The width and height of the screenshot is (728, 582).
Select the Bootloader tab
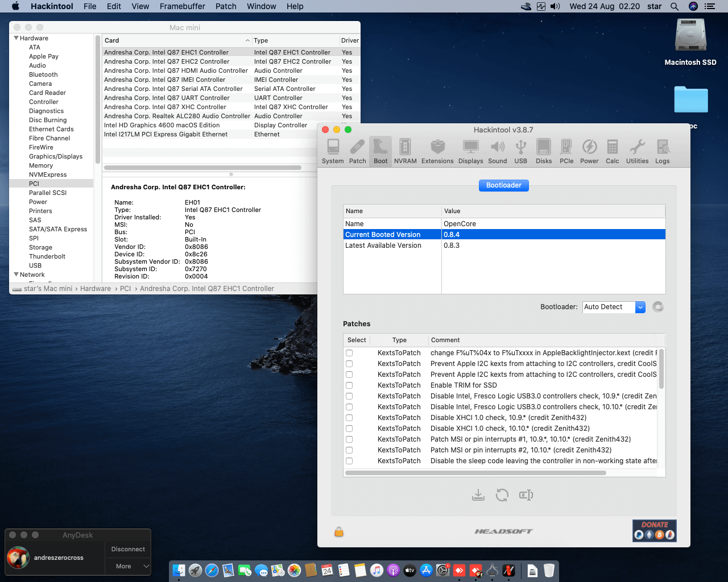click(x=503, y=185)
